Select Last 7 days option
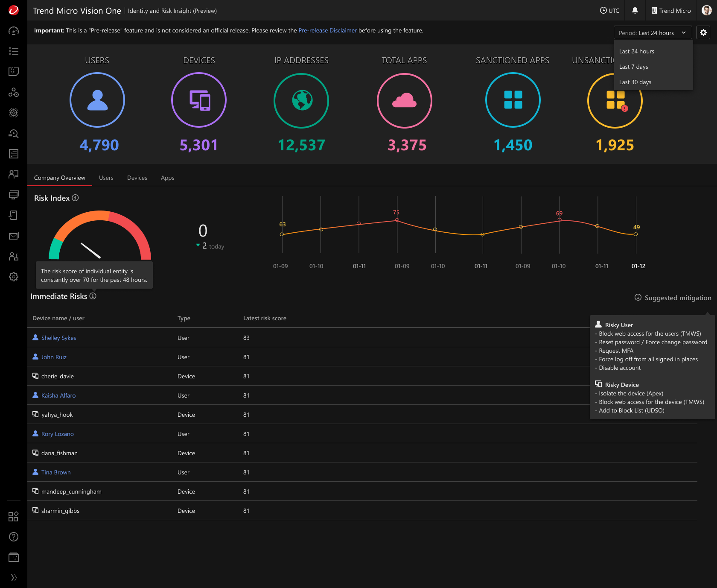Viewport: 717px width, 588px height. point(633,67)
